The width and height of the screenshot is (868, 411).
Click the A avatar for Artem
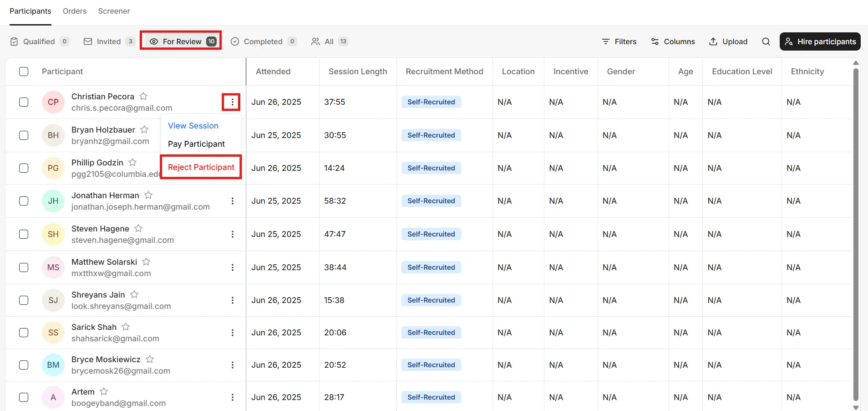tap(53, 397)
